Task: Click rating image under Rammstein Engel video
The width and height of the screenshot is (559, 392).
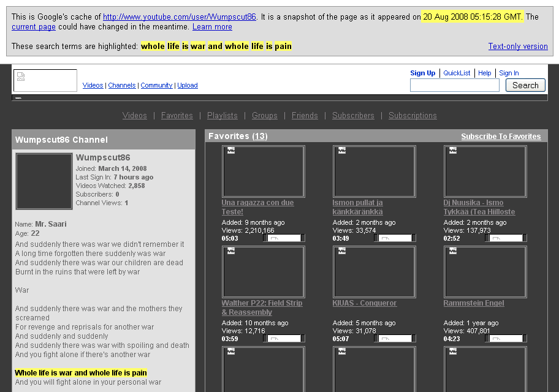Action: click(x=506, y=339)
